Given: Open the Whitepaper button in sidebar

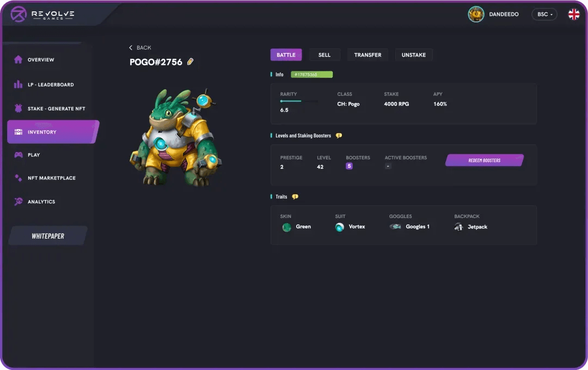Looking at the screenshot, I should coord(48,236).
